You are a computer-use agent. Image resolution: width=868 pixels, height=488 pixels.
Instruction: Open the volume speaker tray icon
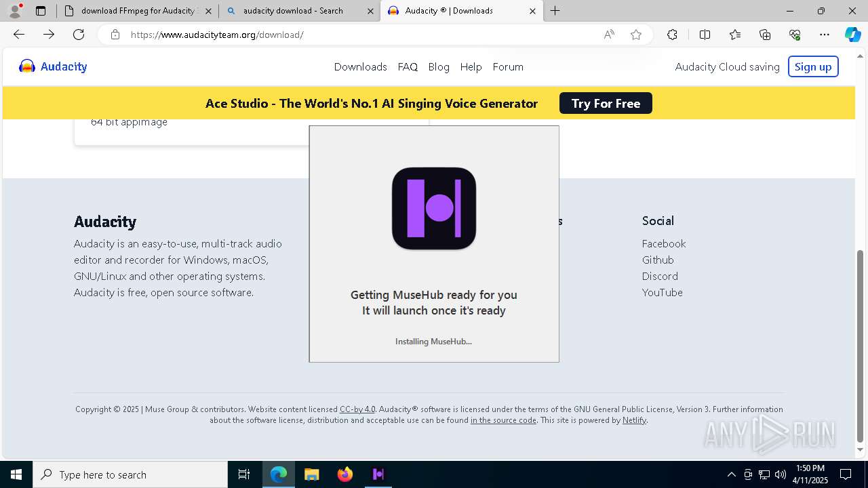pyautogui.click(x=781, y=474)
